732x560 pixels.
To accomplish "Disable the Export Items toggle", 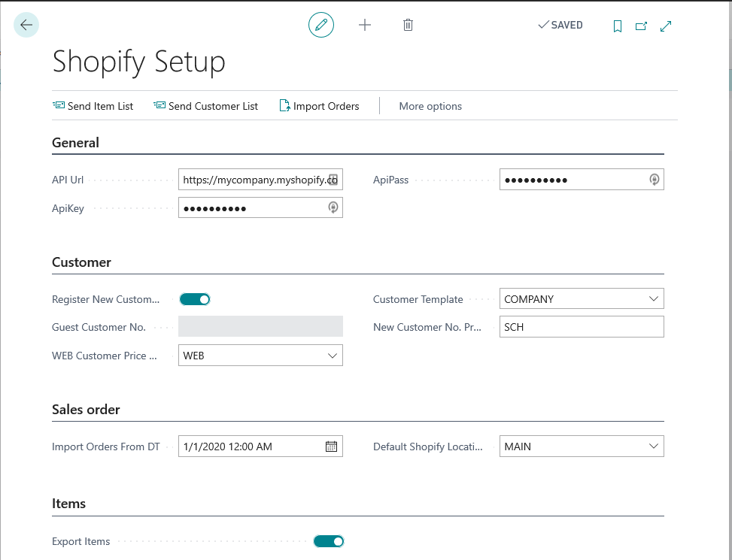I will (x=329, y=541).
